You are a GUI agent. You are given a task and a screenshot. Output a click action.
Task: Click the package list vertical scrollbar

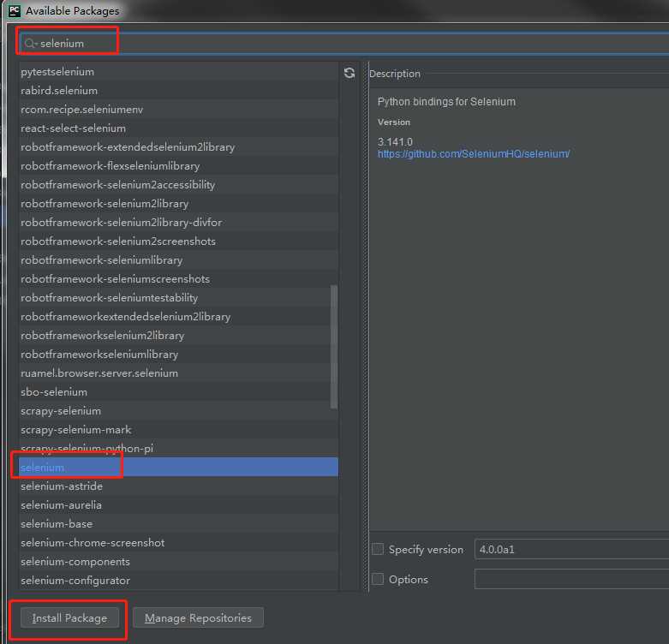[x=334, y=347]
